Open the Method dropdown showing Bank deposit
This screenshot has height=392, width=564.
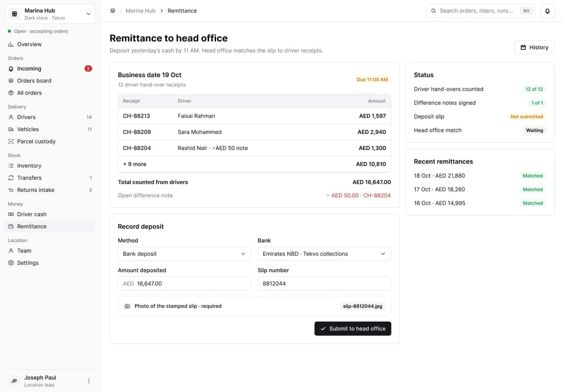(184, 254)
